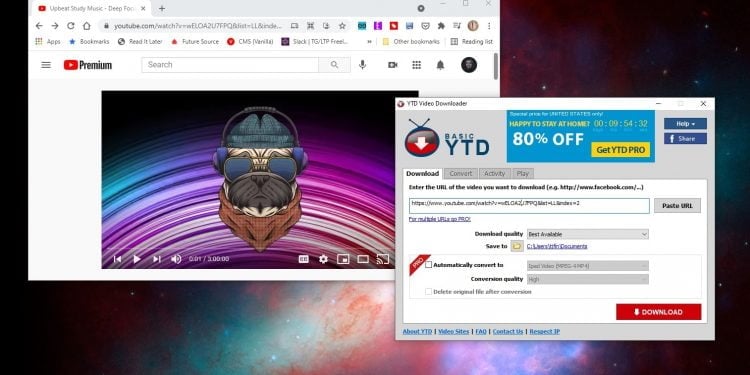This screenshot has width=750, height=375.
Task: Open video player settings gear
Action: tap(323, 259)
